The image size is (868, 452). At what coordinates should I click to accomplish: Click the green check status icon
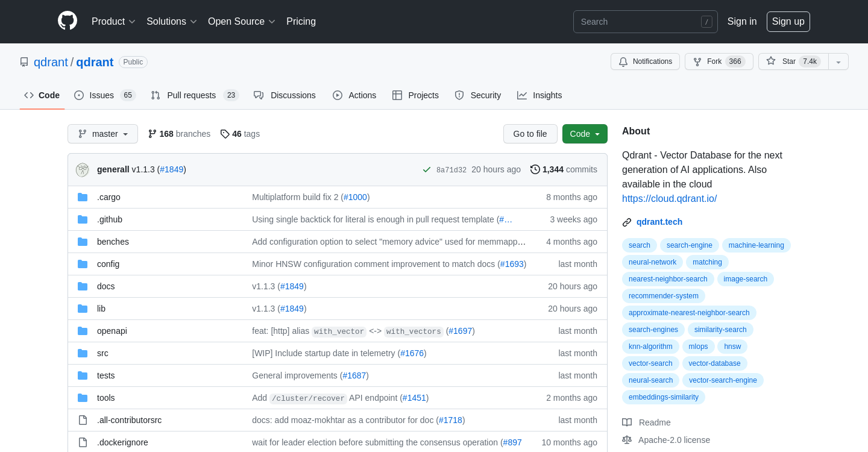click(x=427, y=170)
